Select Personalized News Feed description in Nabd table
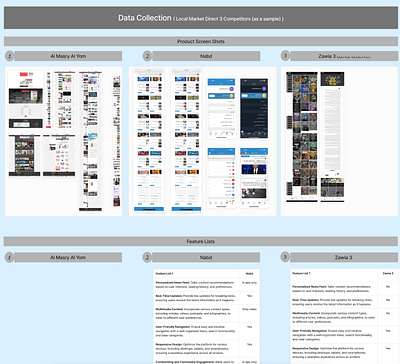The image size is (400, 364). (195, 285)
